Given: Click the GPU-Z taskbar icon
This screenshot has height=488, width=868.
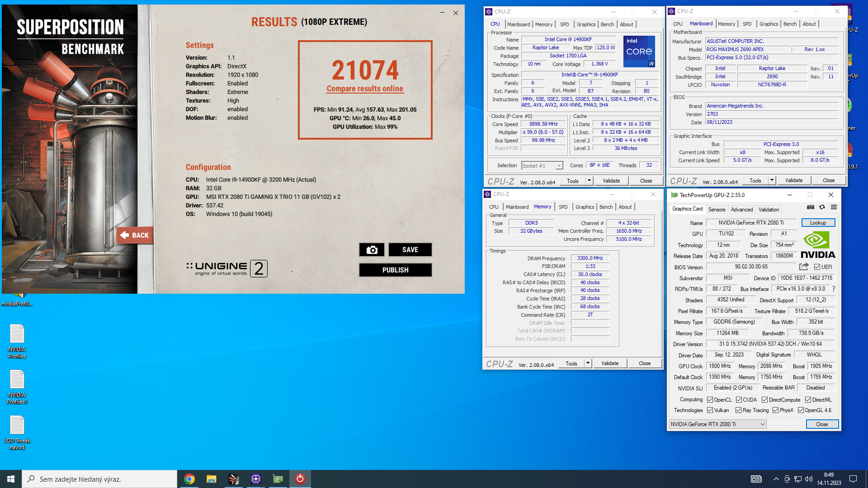Looking at the screenshot, I should point(278,479).
